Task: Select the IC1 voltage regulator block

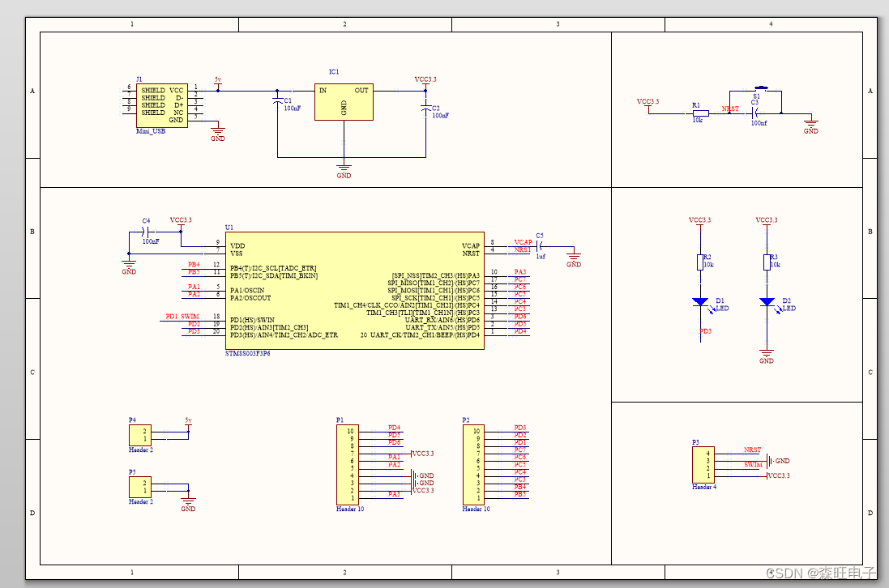Action: [x=344, y=102]
